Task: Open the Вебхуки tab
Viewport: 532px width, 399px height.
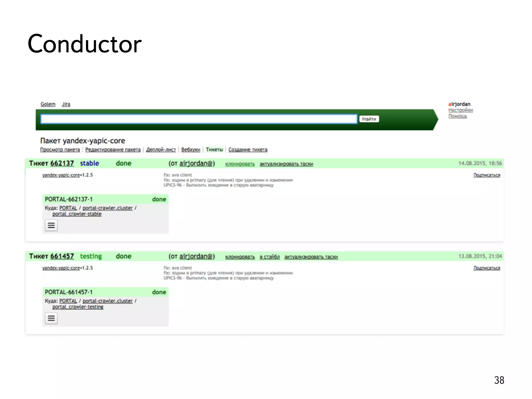Action: [x=191, y=150]
